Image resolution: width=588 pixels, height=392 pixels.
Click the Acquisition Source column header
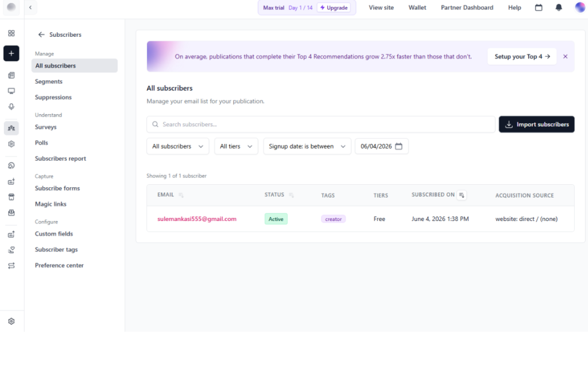(x=524, y=195)
